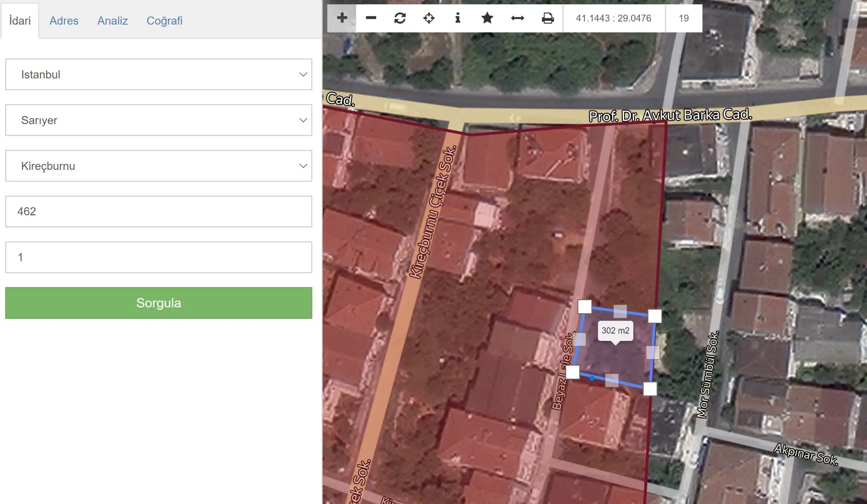Print the map with the printer icon

click(548, 18)
